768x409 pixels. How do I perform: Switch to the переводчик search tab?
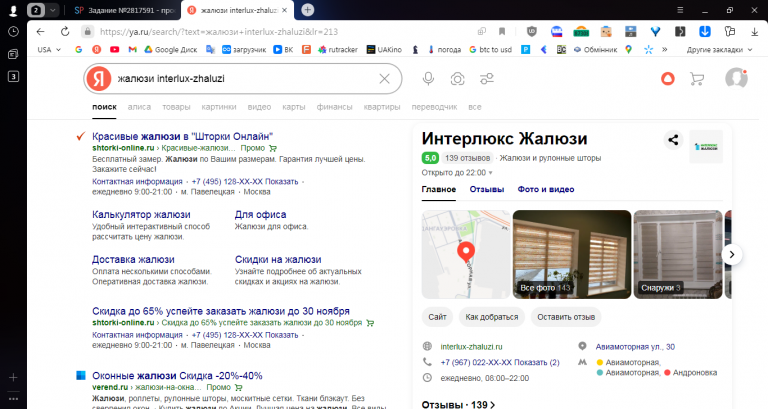point(434,107)
